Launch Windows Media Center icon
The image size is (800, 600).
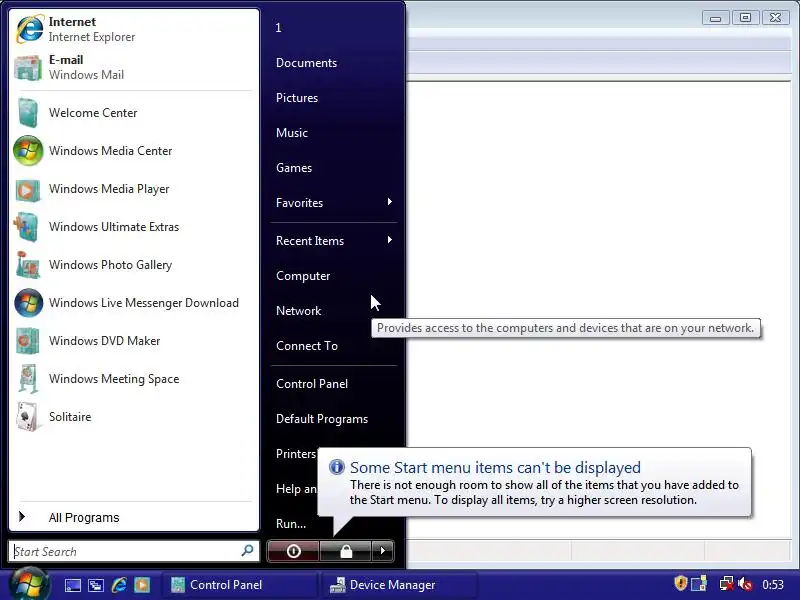click(x=28, y=151)
